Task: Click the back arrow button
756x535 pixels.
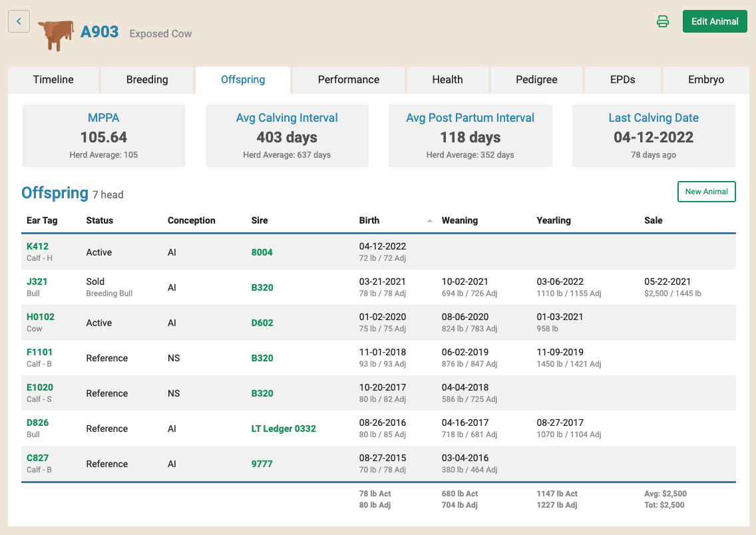Action: pos(19,21)
